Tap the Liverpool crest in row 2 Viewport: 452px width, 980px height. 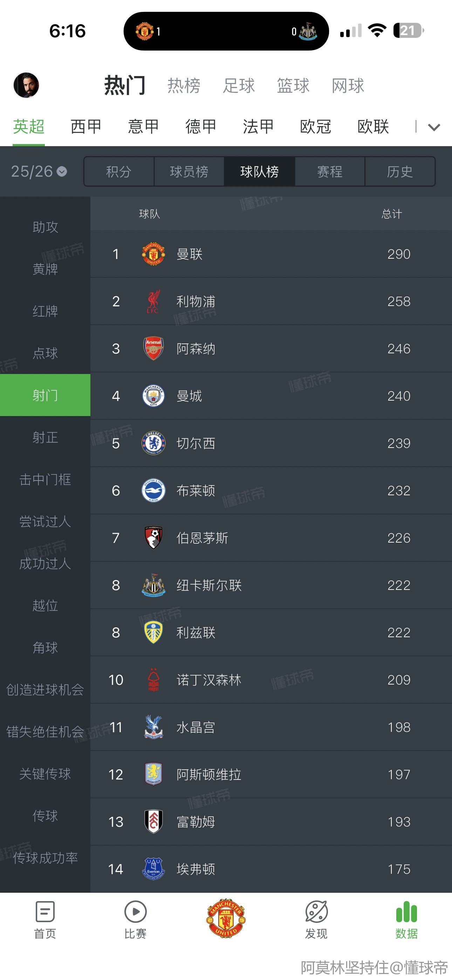click(x=153, y=301)
